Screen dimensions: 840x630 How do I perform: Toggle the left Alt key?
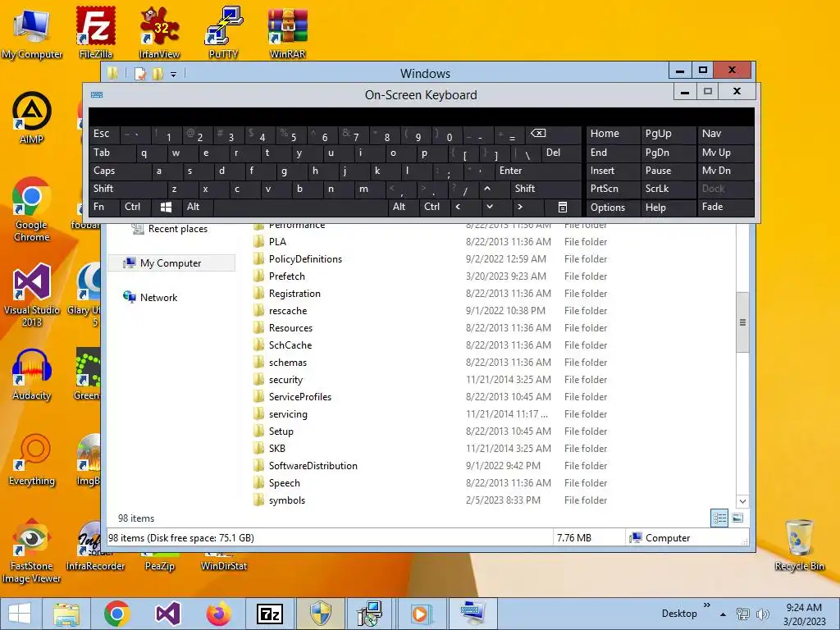coord(197,207)
